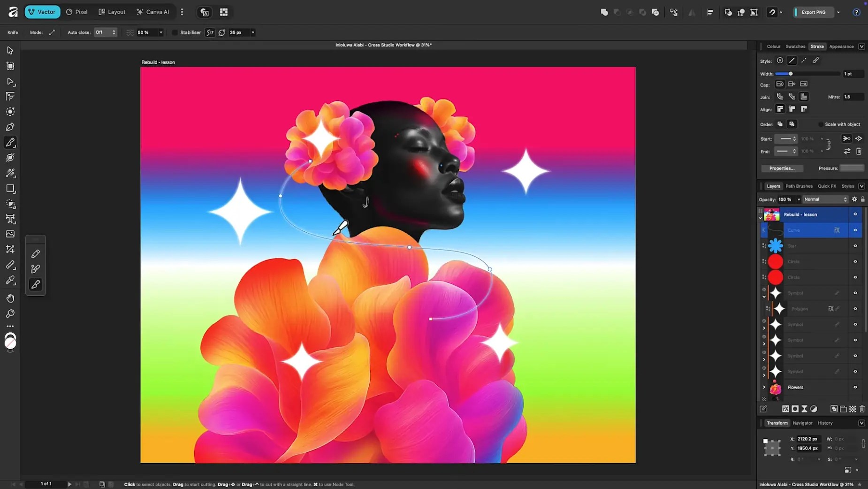The image size is (868, 489).
Task: Open the stroke Start arrowhead dropdown
Action: coord(786,139)
